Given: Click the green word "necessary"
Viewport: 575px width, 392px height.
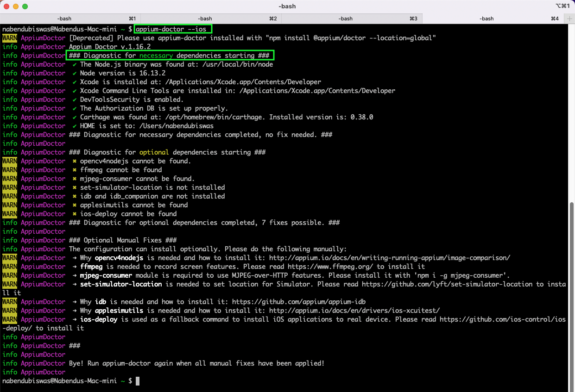Looking at the screenshot, I should (x=156, y=56).
